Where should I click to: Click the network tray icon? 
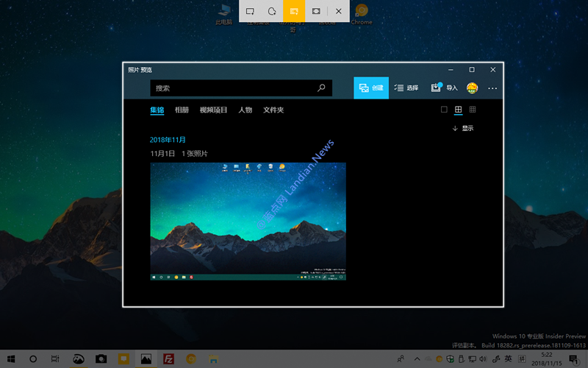click(x=472, y=359)
